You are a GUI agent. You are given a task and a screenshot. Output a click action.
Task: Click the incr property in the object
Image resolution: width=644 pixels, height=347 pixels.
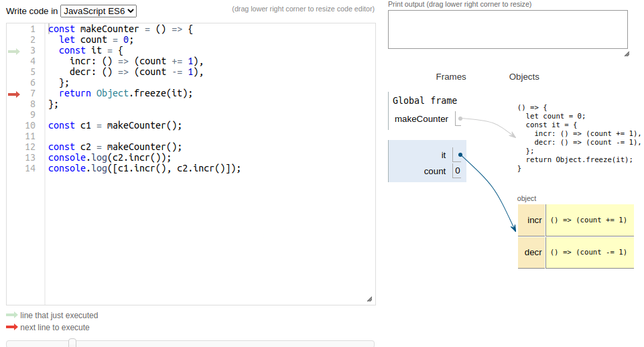click(534, 220)
